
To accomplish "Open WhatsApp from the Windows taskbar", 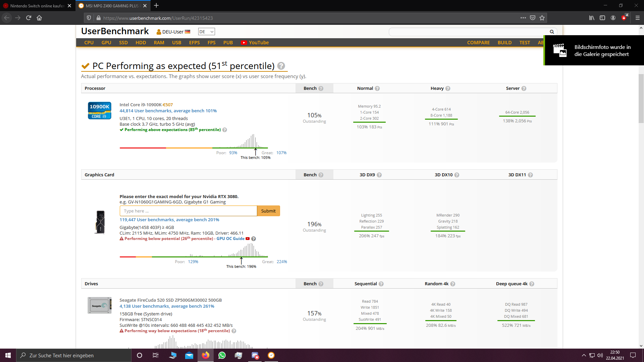I will [222, 355].
